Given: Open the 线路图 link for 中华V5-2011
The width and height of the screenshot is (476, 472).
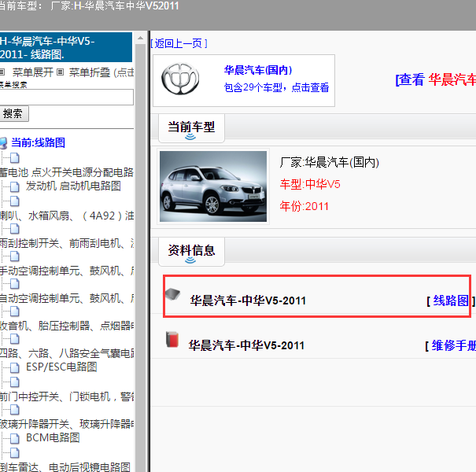Looking at the screenshot, I should pos(451,301).
